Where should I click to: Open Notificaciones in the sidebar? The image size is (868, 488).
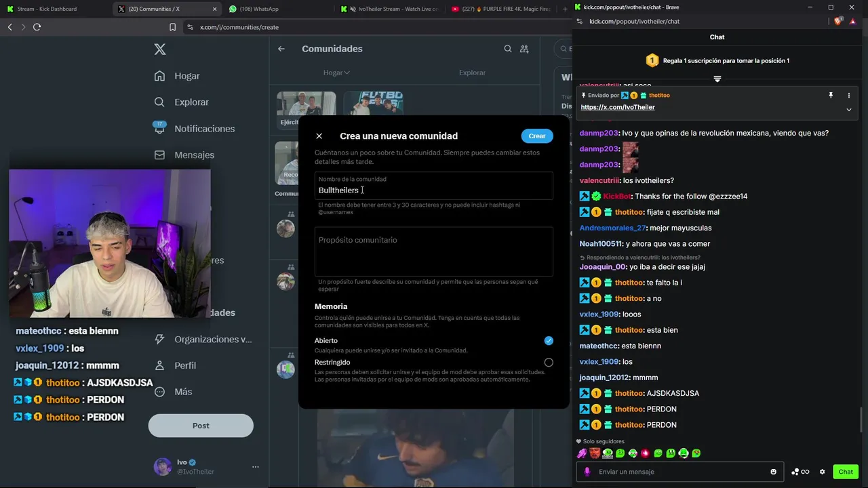point(195,129)
